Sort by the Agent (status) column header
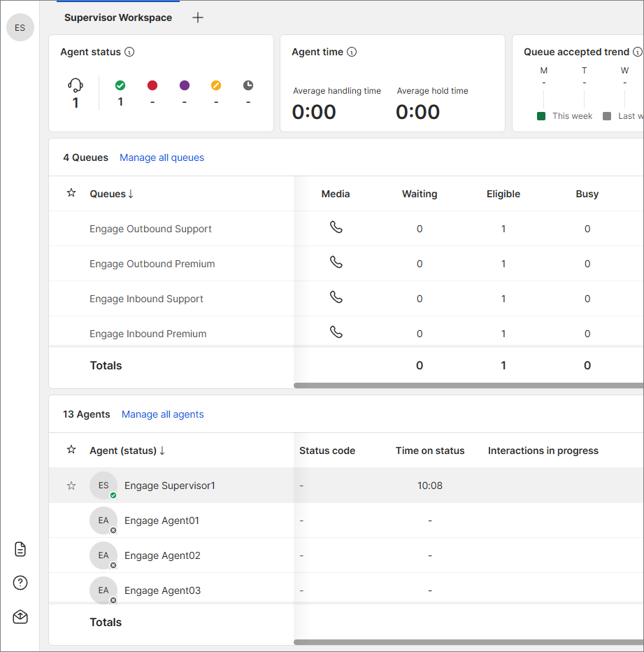The image size is (644, 652). click(x=127, y=451)
